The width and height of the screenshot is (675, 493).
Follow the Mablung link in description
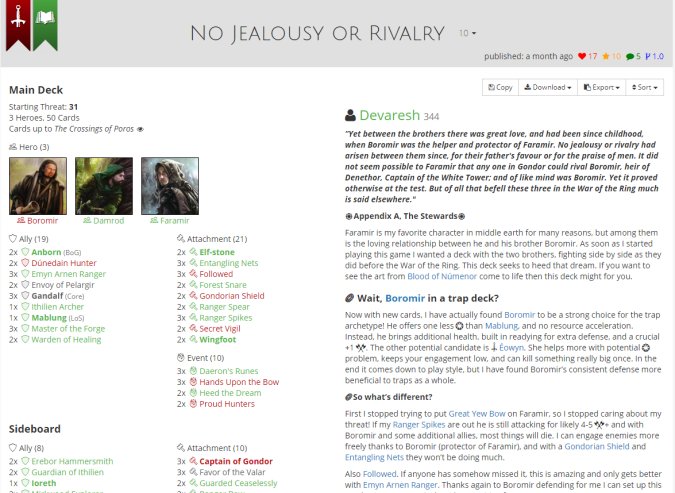pyautogui.click(x=502, y=326)
